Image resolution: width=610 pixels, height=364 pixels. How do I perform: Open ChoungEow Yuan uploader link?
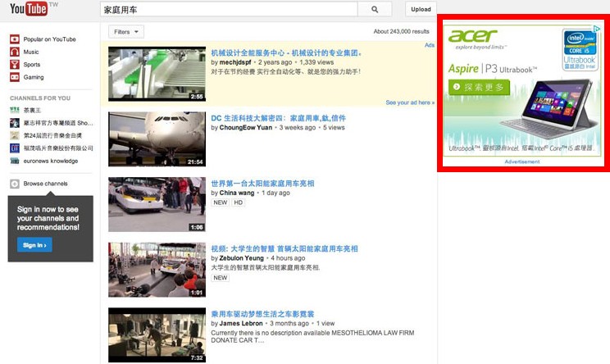(x=245, y=128)
